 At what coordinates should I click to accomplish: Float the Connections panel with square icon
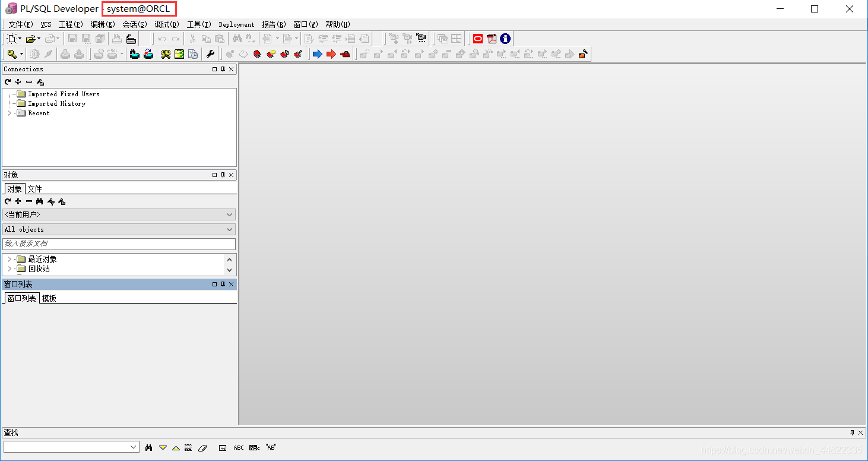215,70
